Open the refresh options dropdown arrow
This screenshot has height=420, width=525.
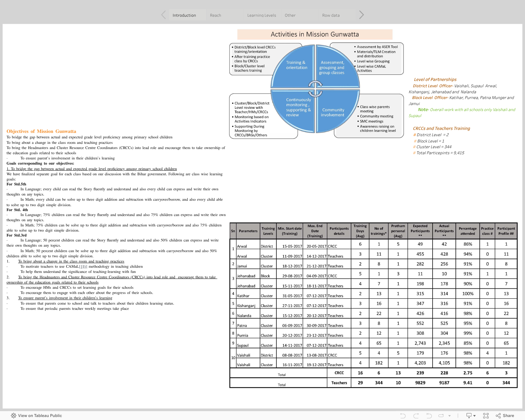tap(450, 416)
